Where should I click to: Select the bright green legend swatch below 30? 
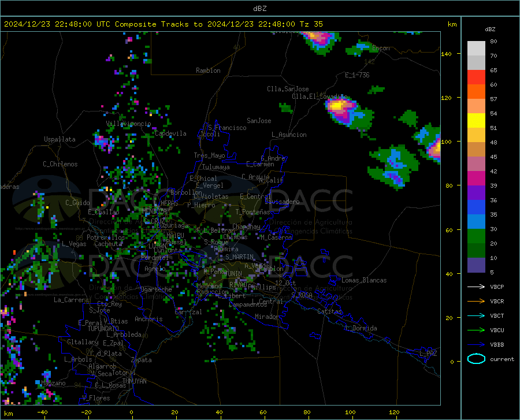click(476, 236)
